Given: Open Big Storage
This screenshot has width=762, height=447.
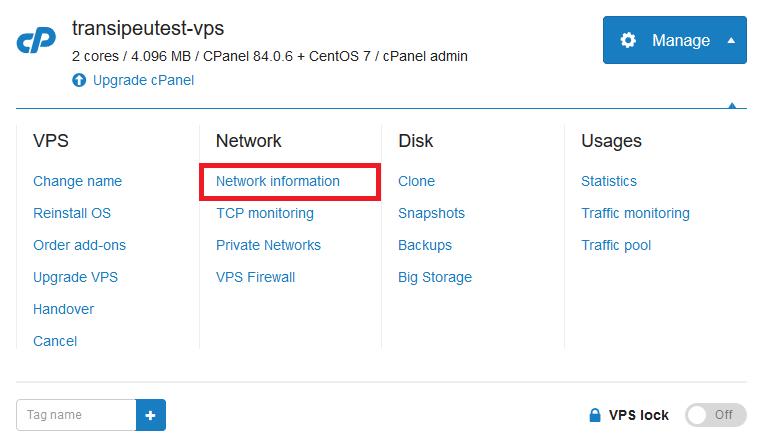Looking at the screenshot, I should pyautogui.click(x=435, y=277).
